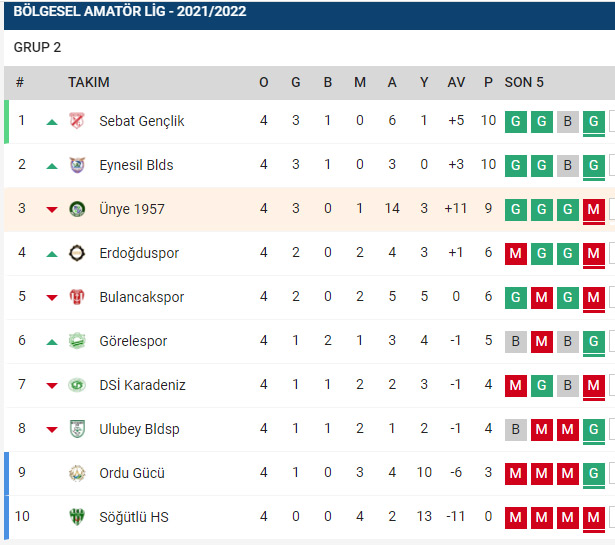Image resolution: width=615 pixels, height=545 pixels.
Task: Click Ünye 1957's latest red M result
Action: (593, 209)
